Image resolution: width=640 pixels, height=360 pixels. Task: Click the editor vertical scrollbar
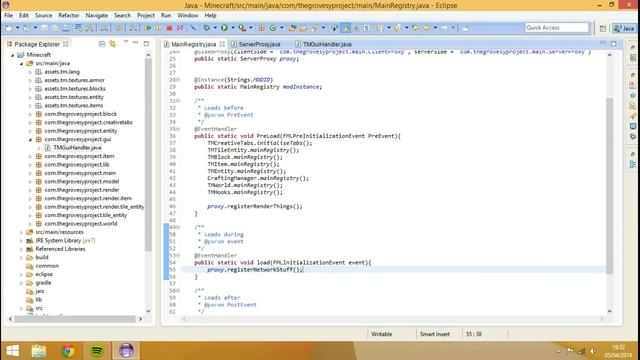click(x=609, y=186)
